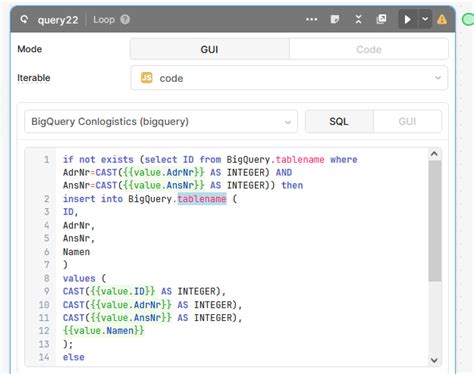Click the JS badge icon in Iterable
The image size is (474, 374).
147,78
